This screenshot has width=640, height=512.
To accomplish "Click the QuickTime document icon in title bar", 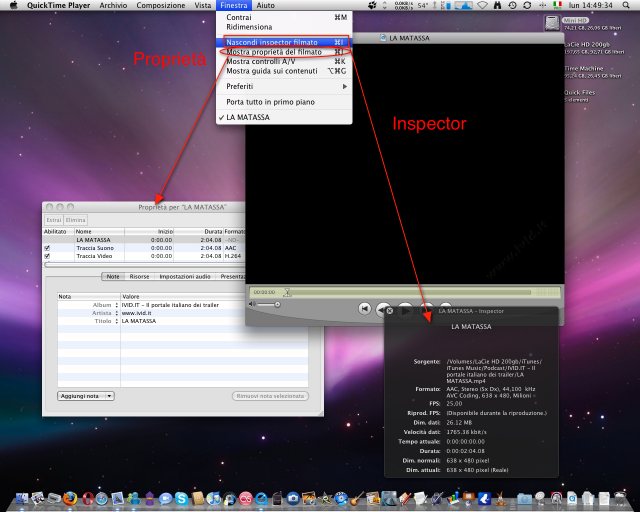I will pyautogui.click(x=383, y=38).
